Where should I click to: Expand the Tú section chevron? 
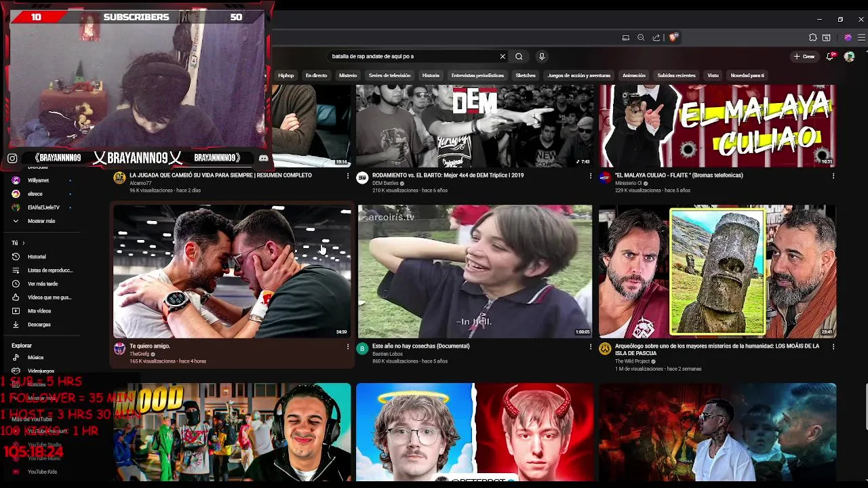23,243
